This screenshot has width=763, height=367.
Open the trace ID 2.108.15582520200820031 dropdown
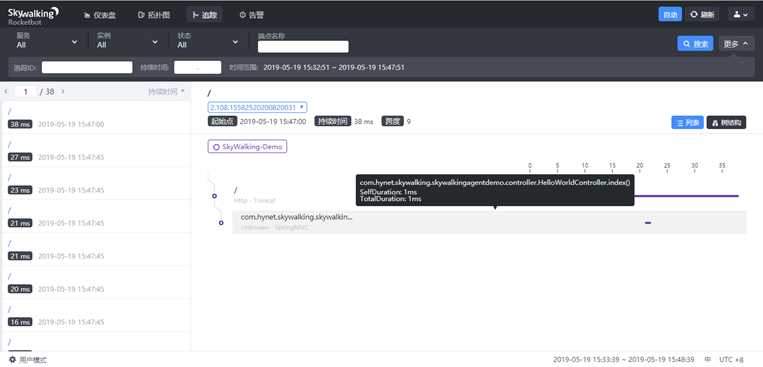tap(257, 107)
